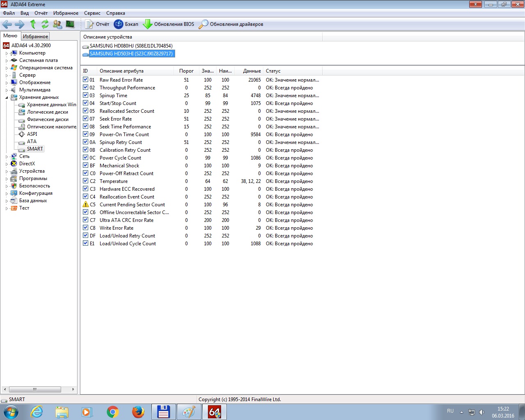Open Firefox from the taskbar
Image resolution: width=525 pixels, height=420 pixels.
pyautogui.click(x=138, y=411)
